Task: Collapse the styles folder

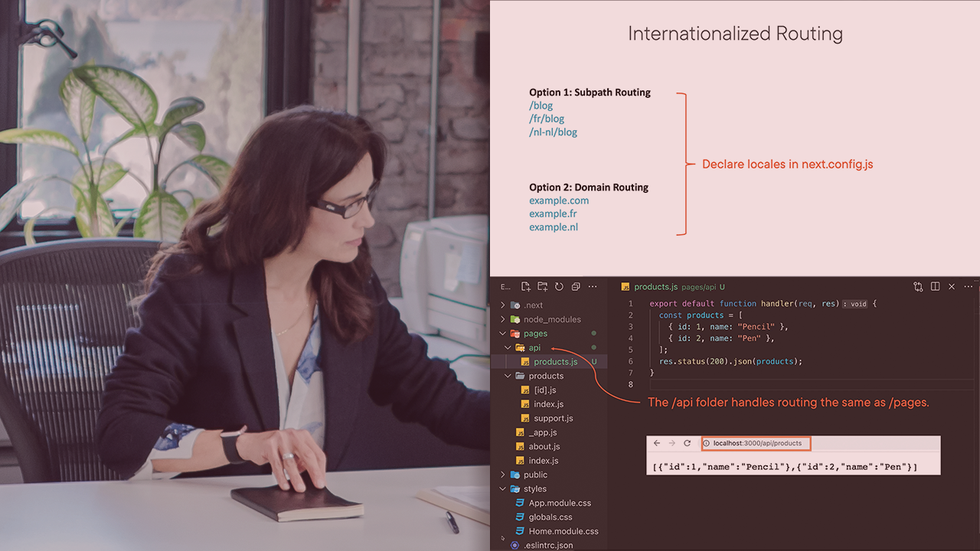Action: (x=534, y=489)
